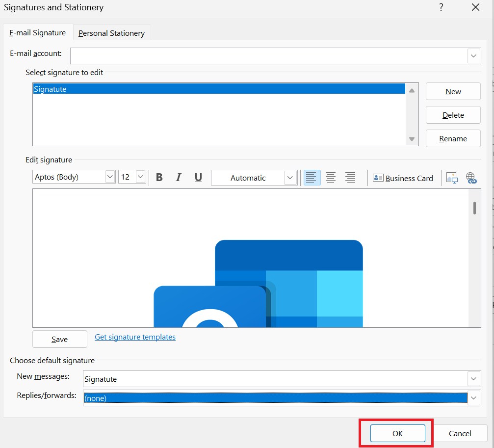Toggle bold formatting
The image size is (494, 448).
click(x=159, y=178)
